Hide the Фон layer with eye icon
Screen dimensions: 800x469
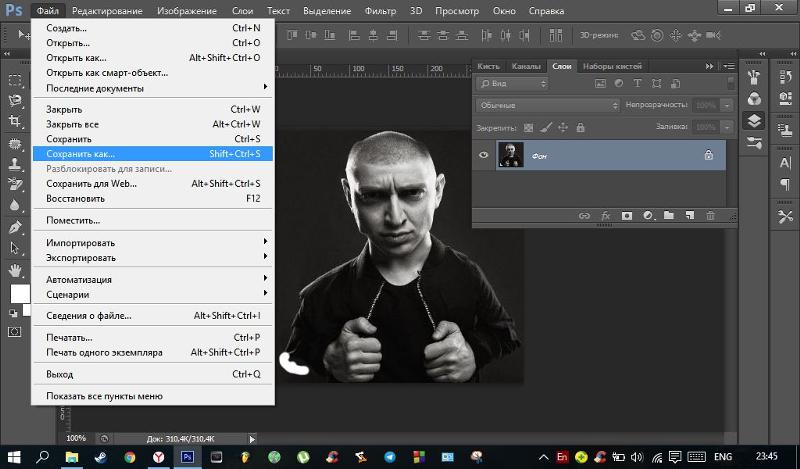point(485,155)
